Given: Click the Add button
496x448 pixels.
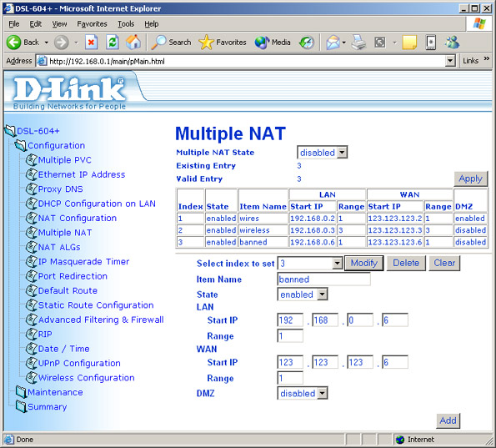Looking at the screenshot, I should tap(448, 420).
